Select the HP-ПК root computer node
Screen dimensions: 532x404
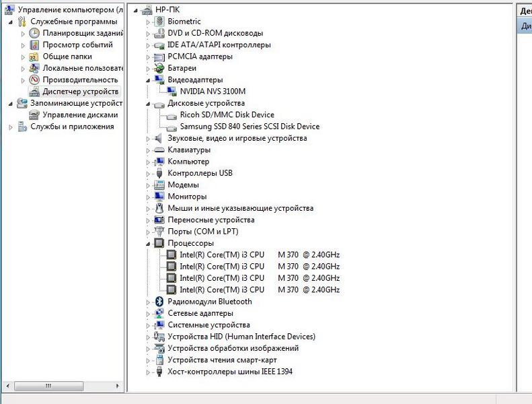[x=167, y=9]
